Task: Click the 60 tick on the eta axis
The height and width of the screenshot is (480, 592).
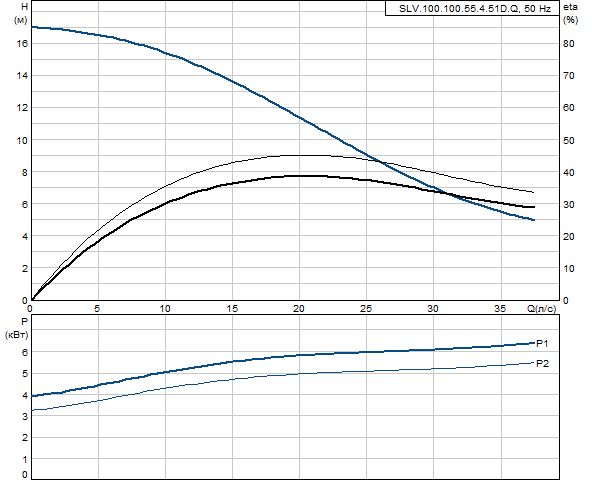Action: coord(569,108)
